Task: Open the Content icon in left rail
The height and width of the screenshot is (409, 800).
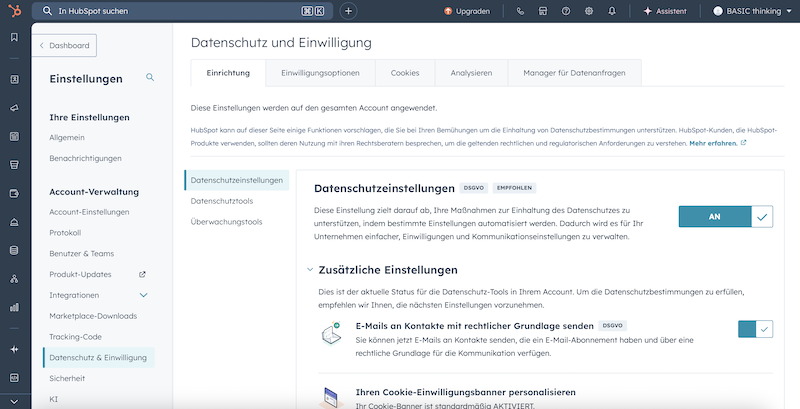Action: (14, 136)
